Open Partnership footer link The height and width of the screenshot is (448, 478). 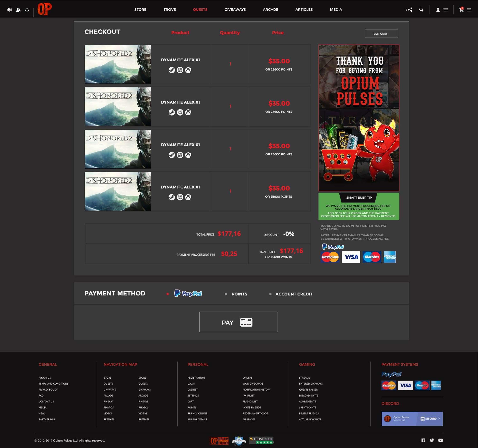(x=47, y=419)
